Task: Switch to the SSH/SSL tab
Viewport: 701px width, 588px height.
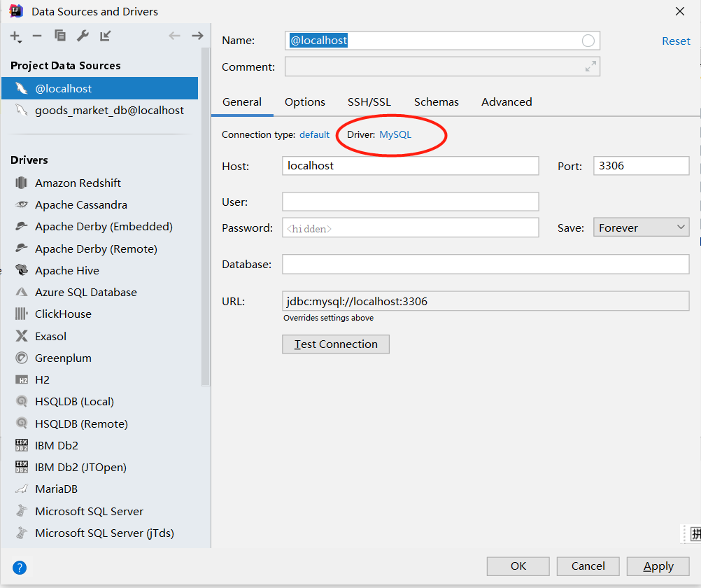Action: (369, 102)
